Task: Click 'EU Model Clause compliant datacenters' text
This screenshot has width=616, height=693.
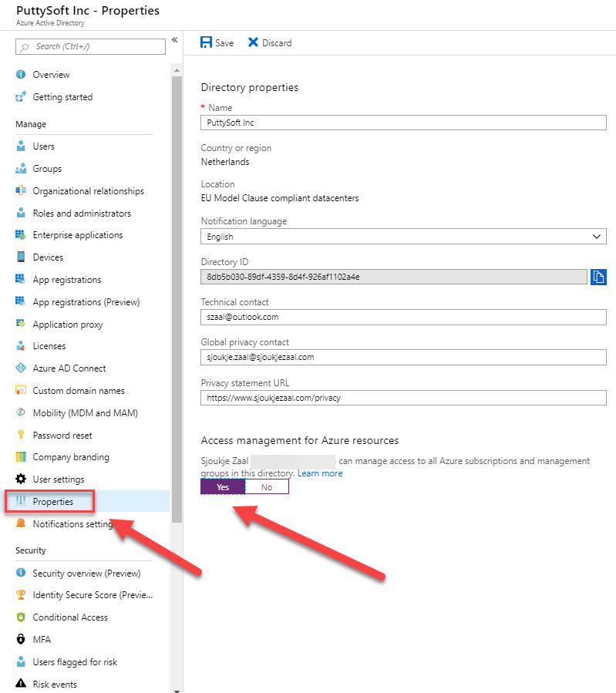Action: (280, 198)
